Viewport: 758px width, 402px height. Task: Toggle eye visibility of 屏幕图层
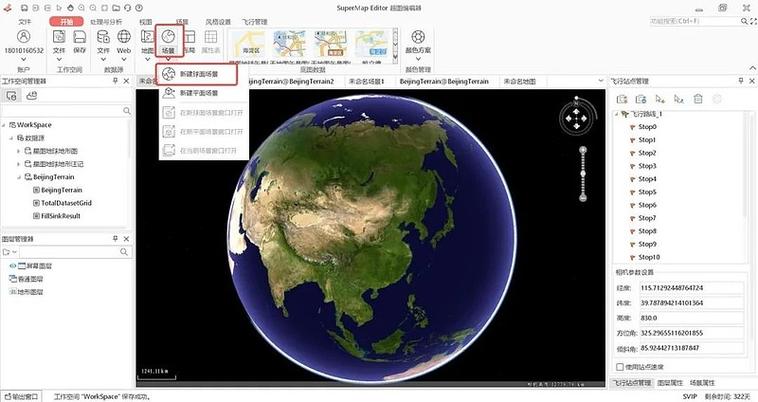click(13, 266)
